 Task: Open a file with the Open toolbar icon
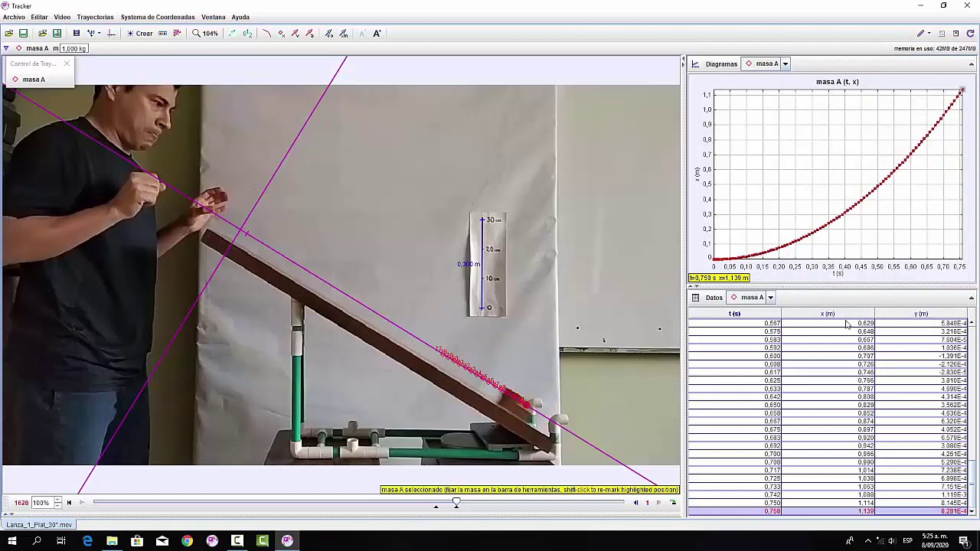click(x=8, y=34)
